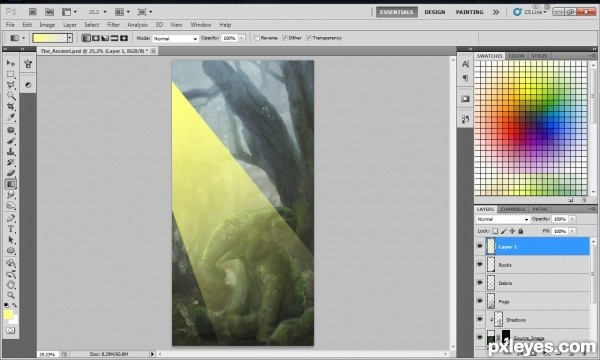Select the Brush tool
Viewport: 600px width, 360px height.
[x=11, y=141]
